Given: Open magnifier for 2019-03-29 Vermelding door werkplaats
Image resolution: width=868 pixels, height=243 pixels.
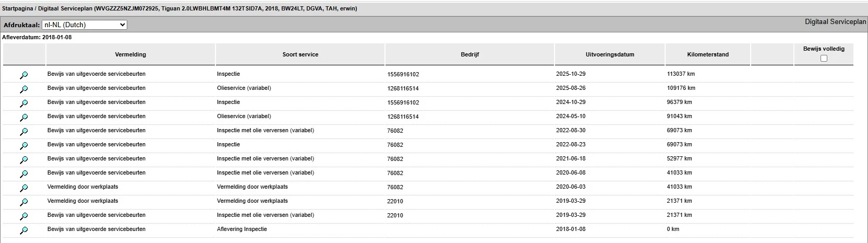Looking at the screenshot, I should coord(24,202).
